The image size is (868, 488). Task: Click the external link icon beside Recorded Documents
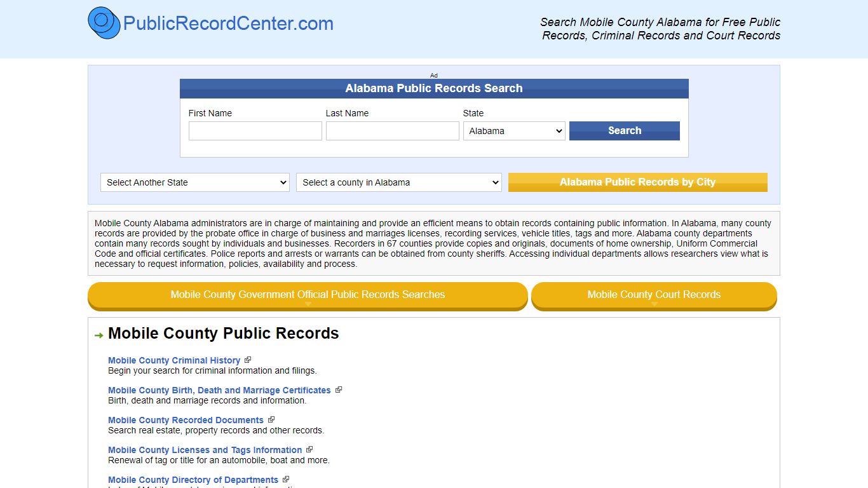point(271,419)
